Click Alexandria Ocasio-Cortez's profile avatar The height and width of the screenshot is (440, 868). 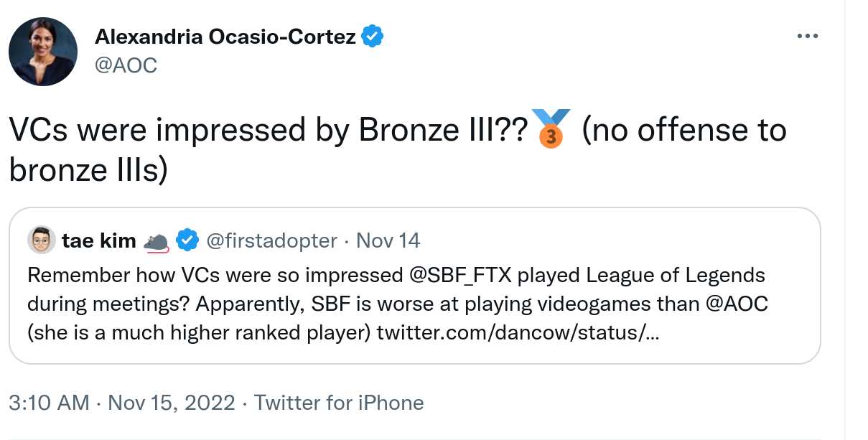tap(43, 52)
